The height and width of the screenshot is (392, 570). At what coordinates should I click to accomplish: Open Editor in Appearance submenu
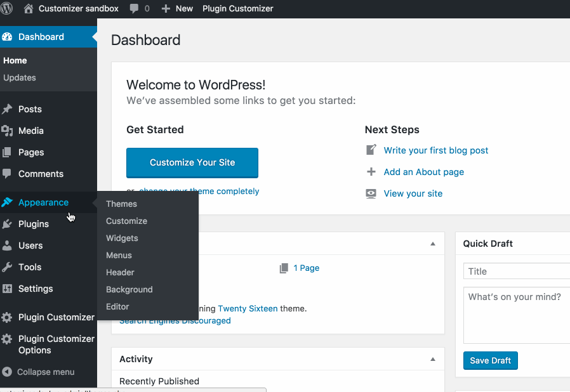click(x=117, y=306)
